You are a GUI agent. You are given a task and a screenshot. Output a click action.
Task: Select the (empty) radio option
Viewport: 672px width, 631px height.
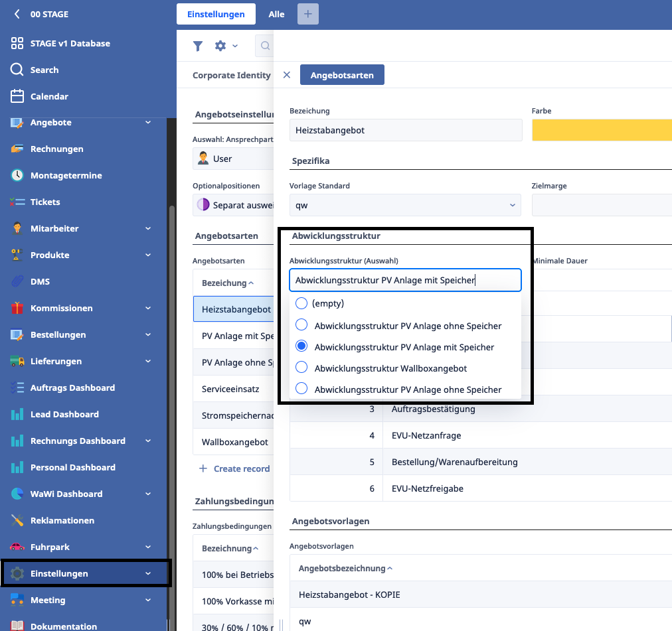(x=301, y=303)
